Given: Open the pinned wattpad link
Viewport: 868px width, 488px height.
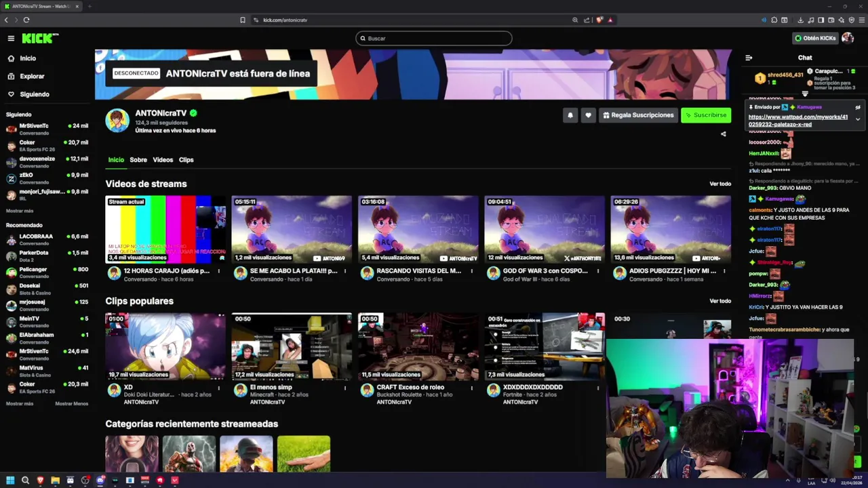Looking at the screenshot, I should tap(798, 121).
